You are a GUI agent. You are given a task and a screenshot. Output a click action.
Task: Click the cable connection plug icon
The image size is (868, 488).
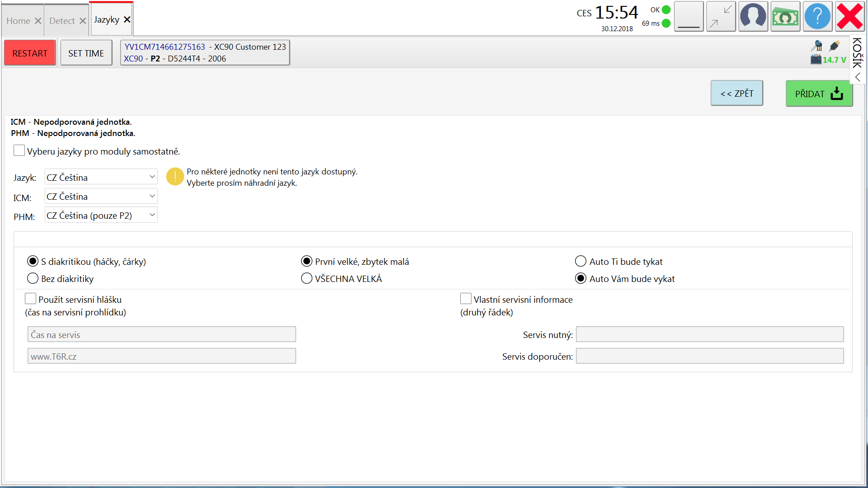tap(835, 46)
